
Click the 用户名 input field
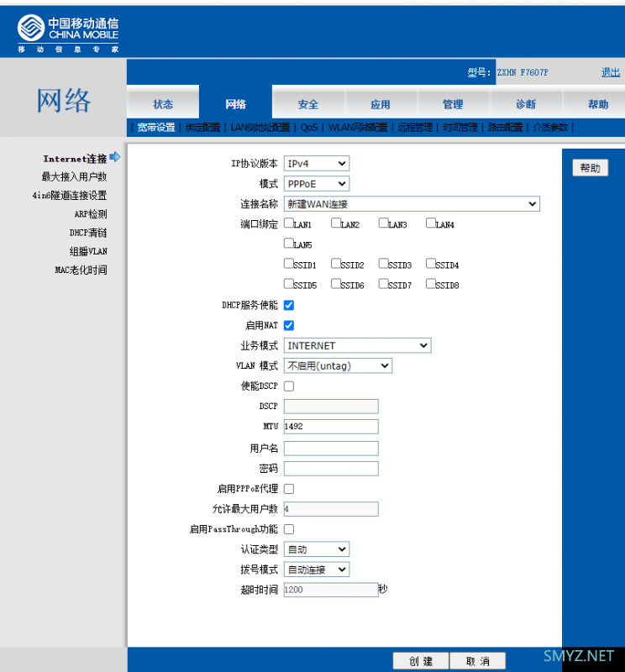(331, 449)
